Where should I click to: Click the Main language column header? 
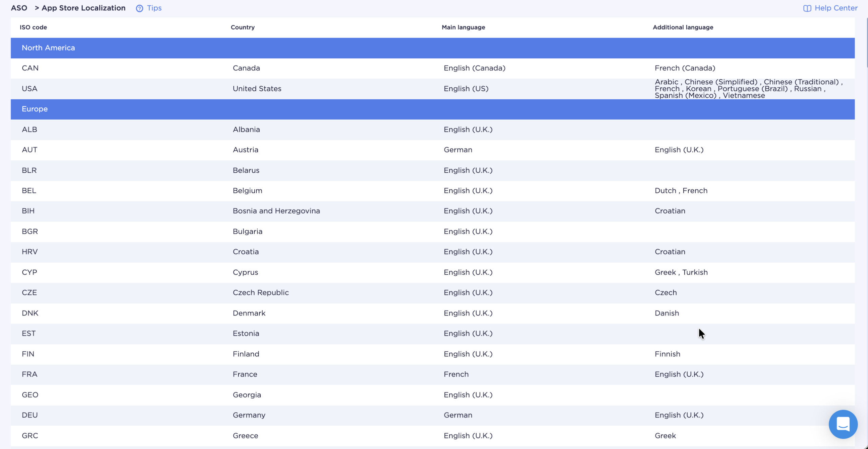tap(463, 27)
